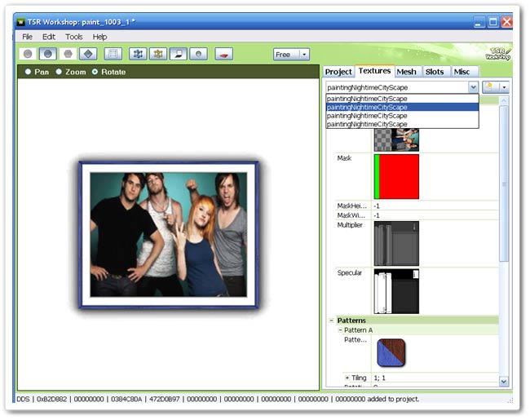Open the Free camera mode dropdown
This screenshot has height=420, width=530.
point(292,55)
